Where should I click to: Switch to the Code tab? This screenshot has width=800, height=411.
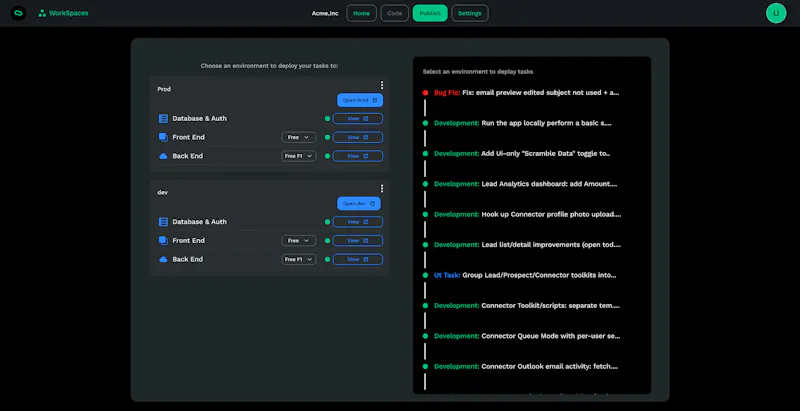[x=394, y=13]
